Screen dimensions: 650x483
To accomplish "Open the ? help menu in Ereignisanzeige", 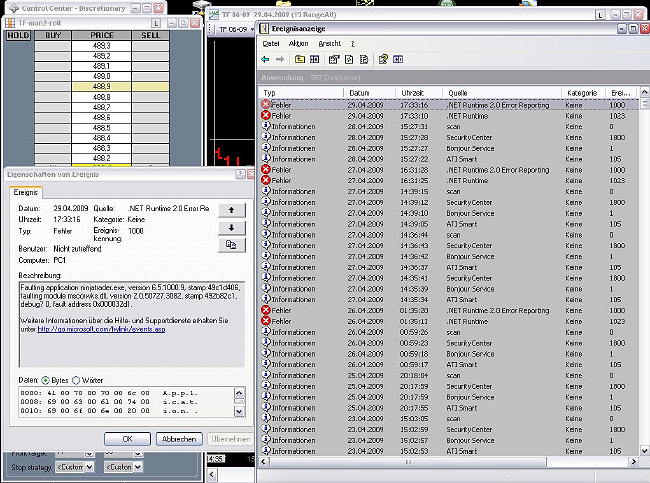I will tap(352, 44).
